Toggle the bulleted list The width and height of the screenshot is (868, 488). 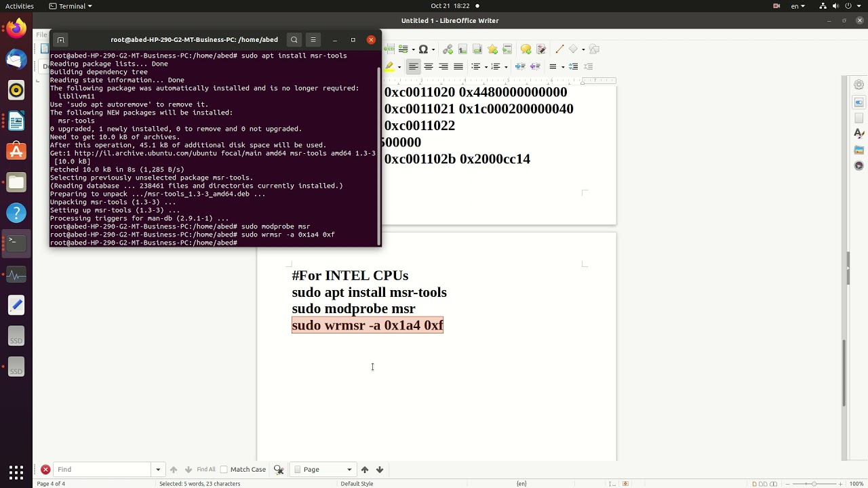pos(476,66)
